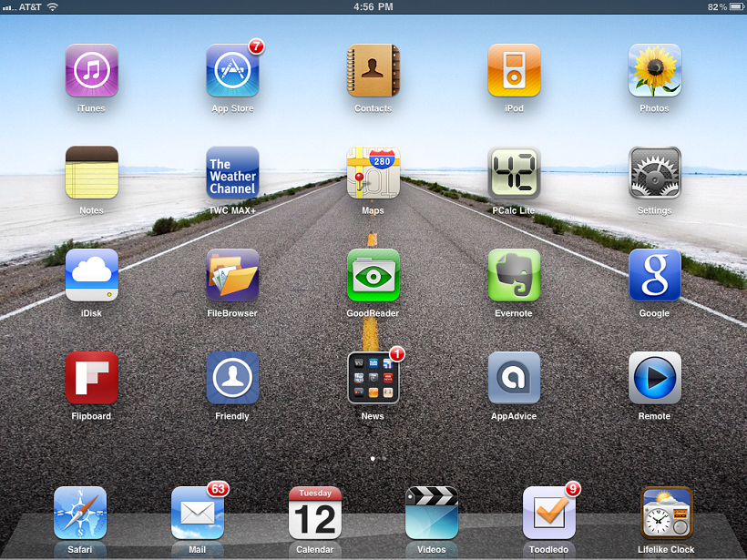Tap the "TWC MAX+" label text

232,210
